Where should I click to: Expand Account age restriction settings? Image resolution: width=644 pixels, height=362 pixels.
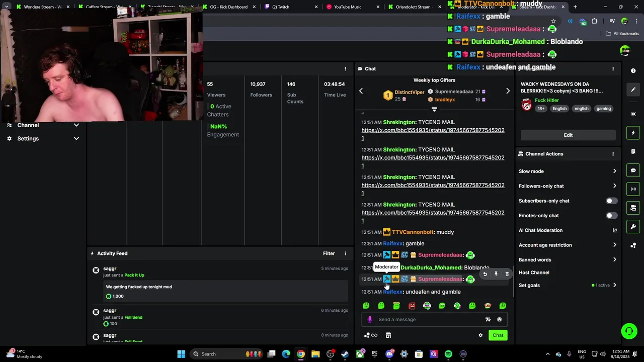568,245
